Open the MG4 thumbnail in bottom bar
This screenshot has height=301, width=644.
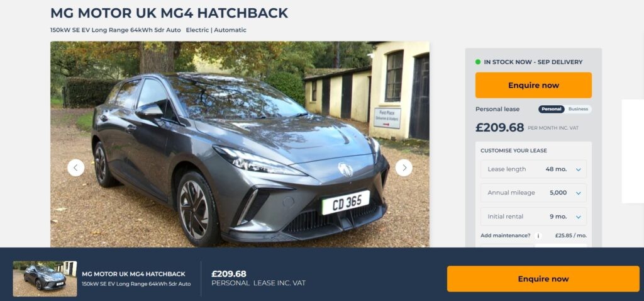pyautogui.click(x=45, y=279)
